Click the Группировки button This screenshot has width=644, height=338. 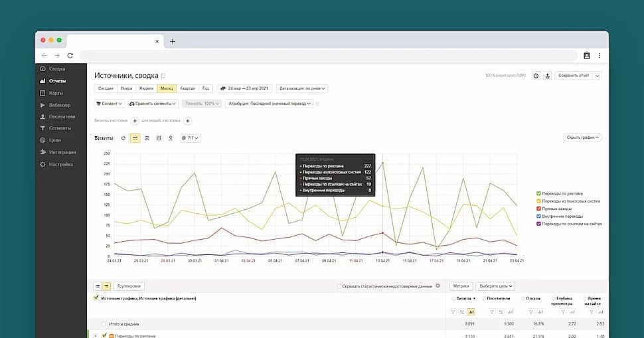(129, 286)
